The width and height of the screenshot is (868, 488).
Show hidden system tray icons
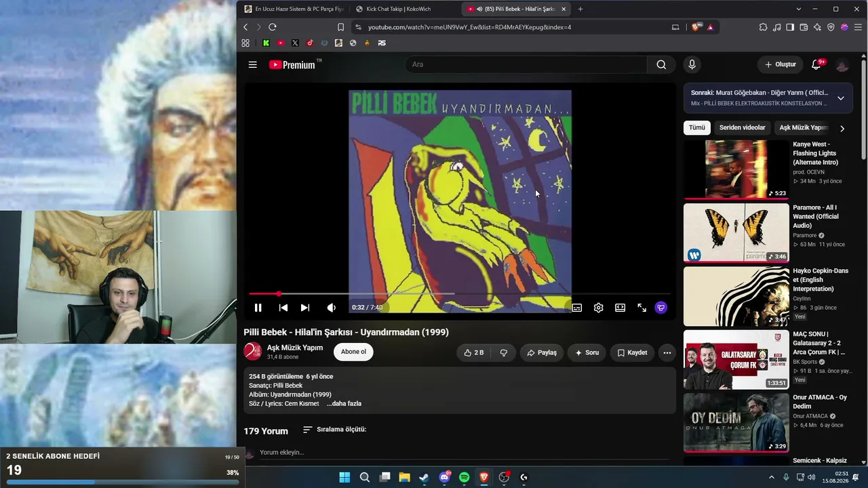point(771,477)
